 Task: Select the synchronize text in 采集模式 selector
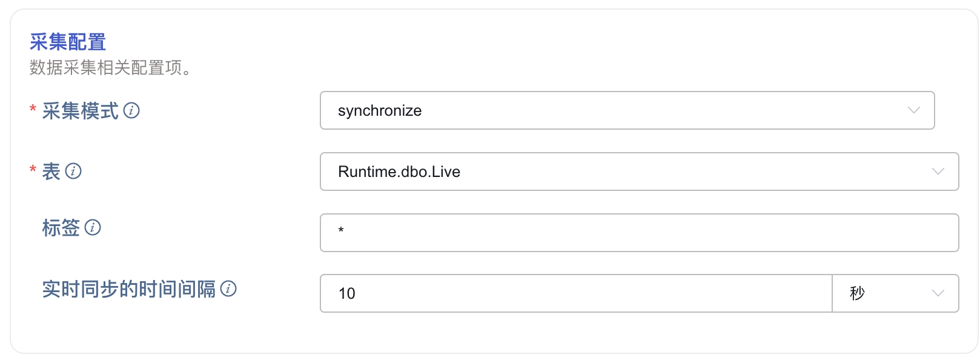click(380, 111)
